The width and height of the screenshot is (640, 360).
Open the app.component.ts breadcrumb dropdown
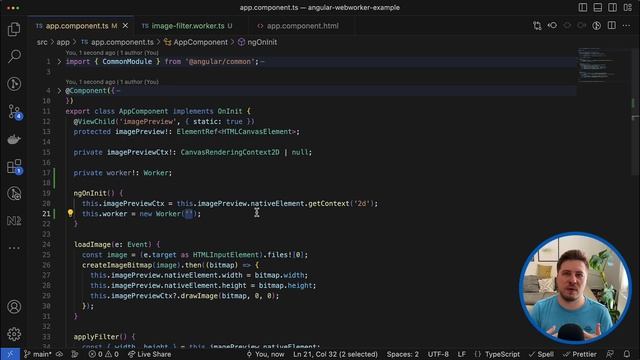pyautogui.click(x=118, y=42)
